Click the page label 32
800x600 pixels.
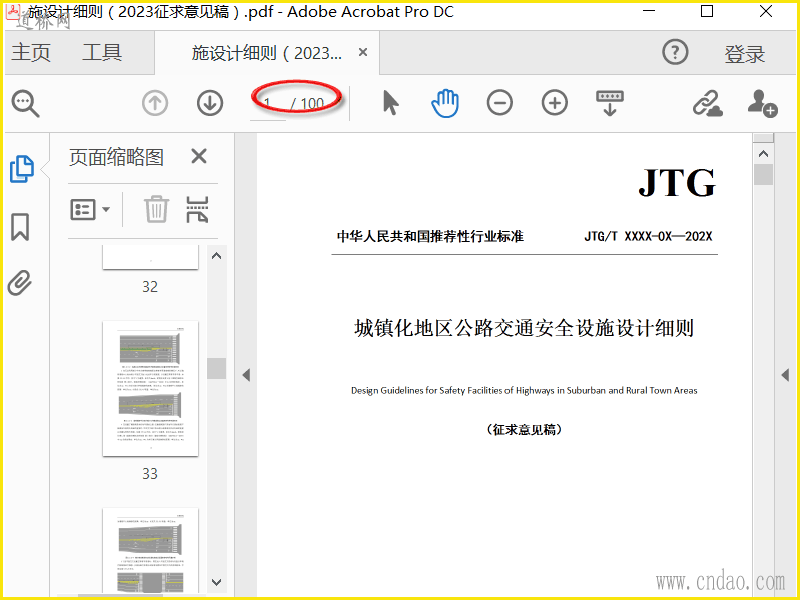pyautogui.click(x=150, y=287)
